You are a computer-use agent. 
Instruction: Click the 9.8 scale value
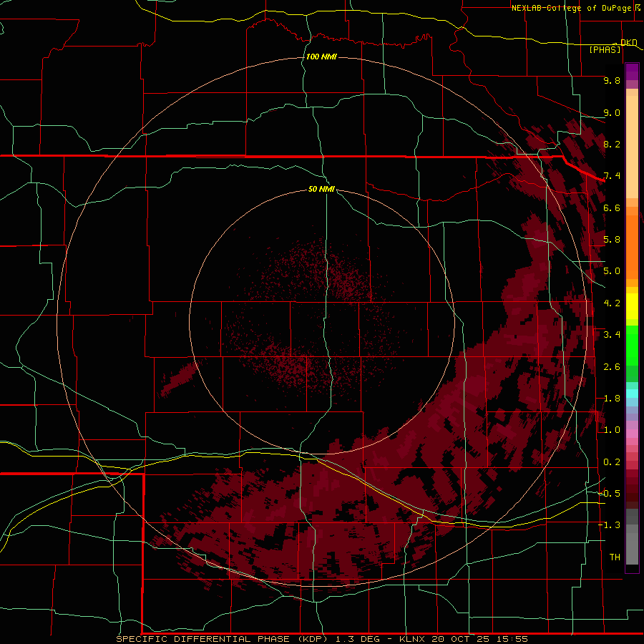(612, 80)
